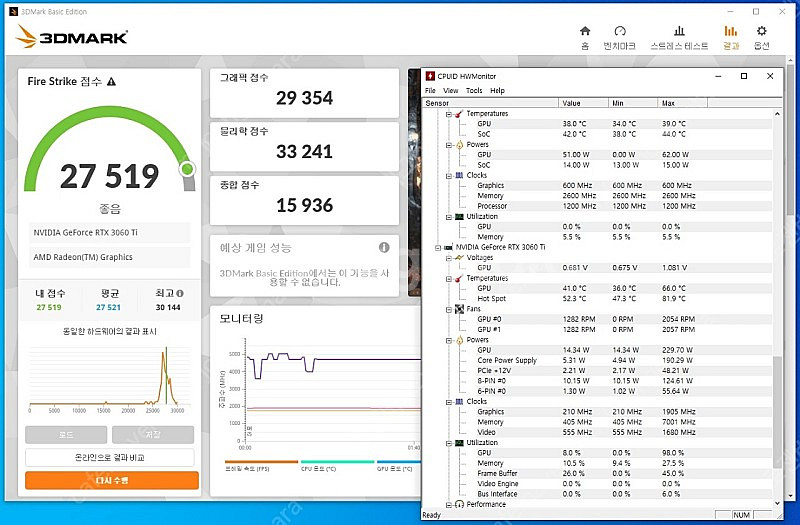Viewport: 800px width, 525px height.
Task: Open Help menu in HWMonitor
Action: click(497, 90)
